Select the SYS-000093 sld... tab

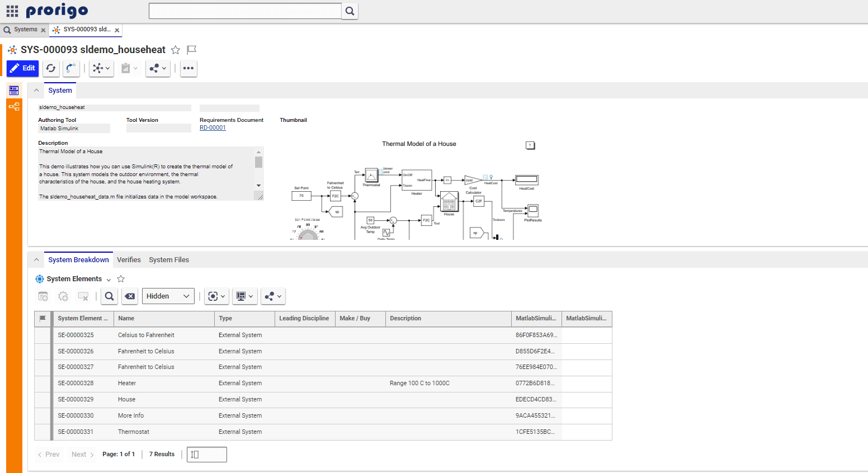tap(87, 30)
